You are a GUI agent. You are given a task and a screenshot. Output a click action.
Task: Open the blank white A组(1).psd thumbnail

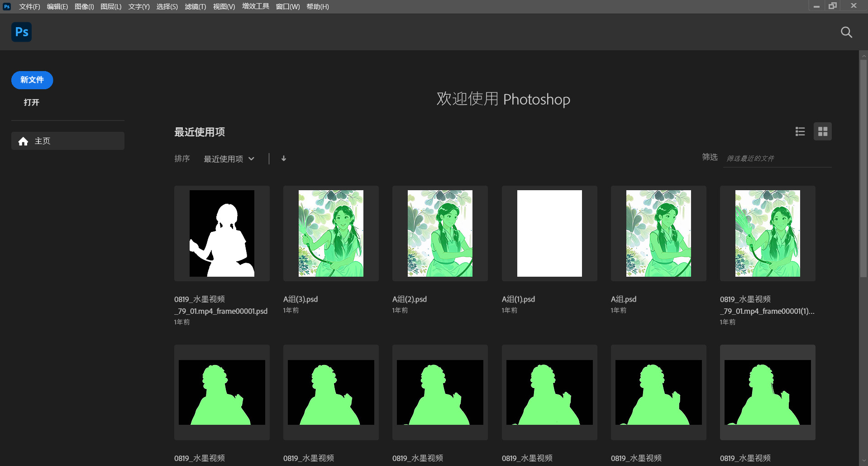pos(549,234)
